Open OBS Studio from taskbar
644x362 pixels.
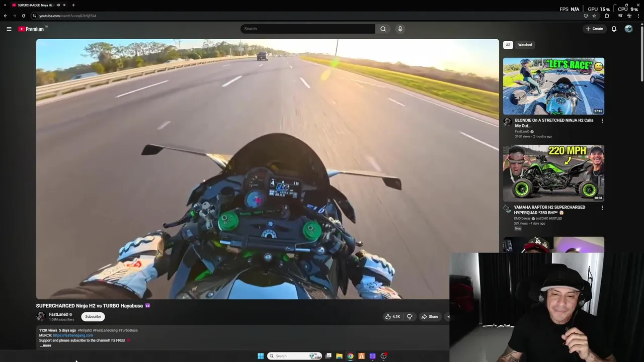[x=383, y=356]
